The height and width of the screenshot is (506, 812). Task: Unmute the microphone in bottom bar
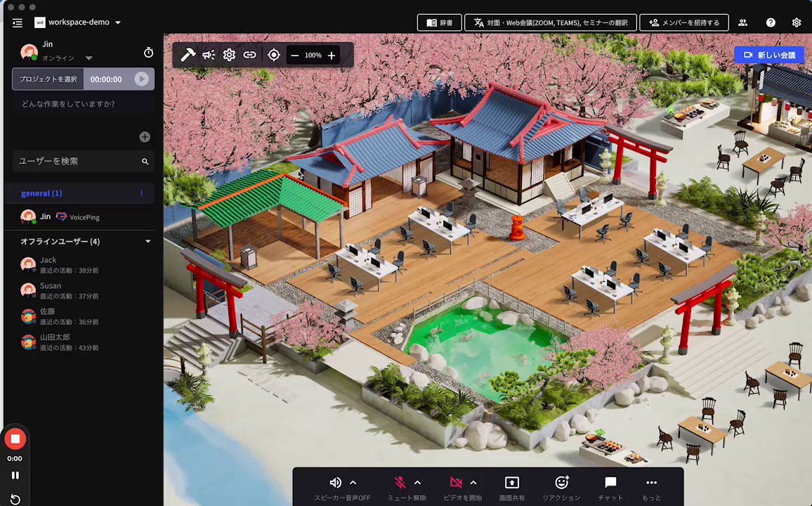(x=400, y=483)
